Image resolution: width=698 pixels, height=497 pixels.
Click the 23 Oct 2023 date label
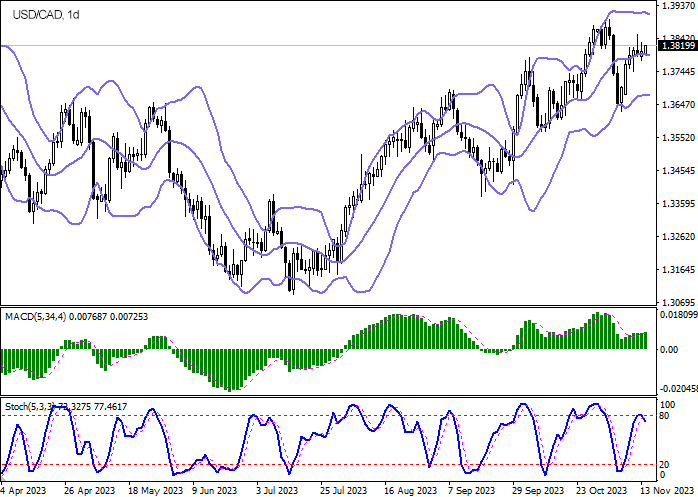tap(600, 490)
